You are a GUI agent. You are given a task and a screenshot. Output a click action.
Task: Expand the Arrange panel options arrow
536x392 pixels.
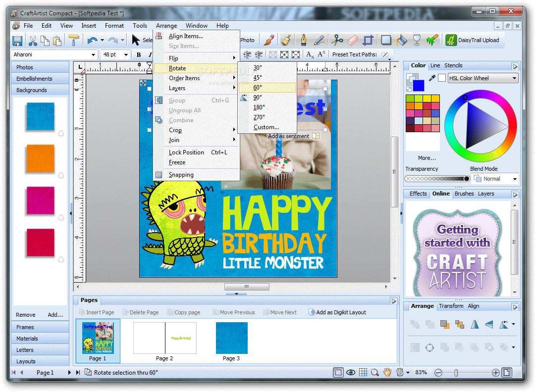coord(515,307)
